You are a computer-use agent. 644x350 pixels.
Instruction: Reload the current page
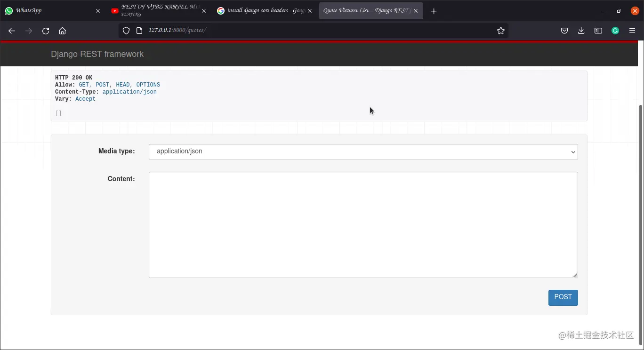coord(46,31)
